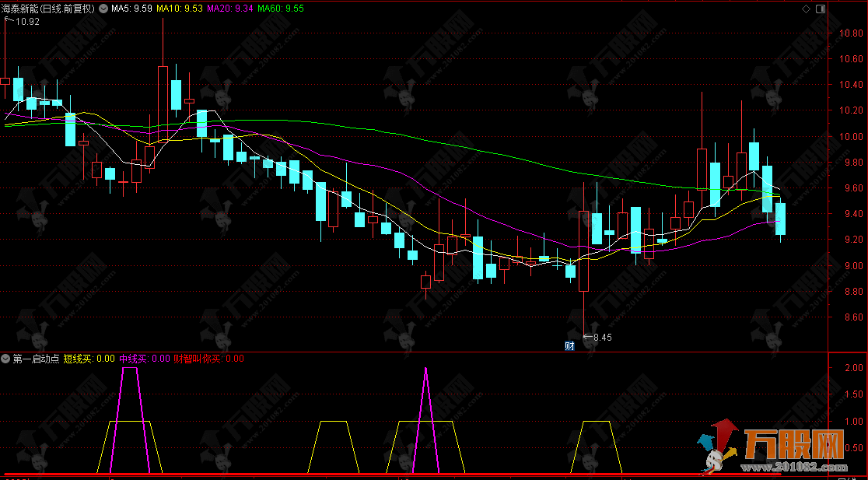
Task: Click the 2.00 value on indicator axis
Action: click(x=852, y=368)
